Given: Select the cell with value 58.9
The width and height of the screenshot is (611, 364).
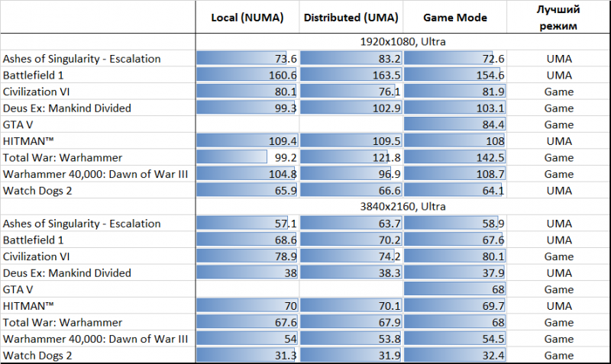Looking at the screenshot, I should tap(454, 224).
